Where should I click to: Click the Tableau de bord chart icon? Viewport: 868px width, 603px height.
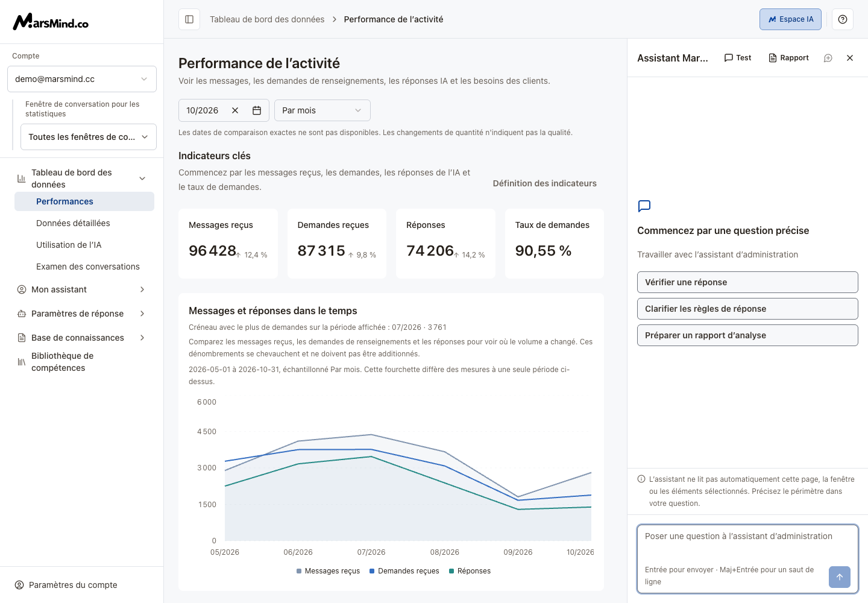point(22,178)
